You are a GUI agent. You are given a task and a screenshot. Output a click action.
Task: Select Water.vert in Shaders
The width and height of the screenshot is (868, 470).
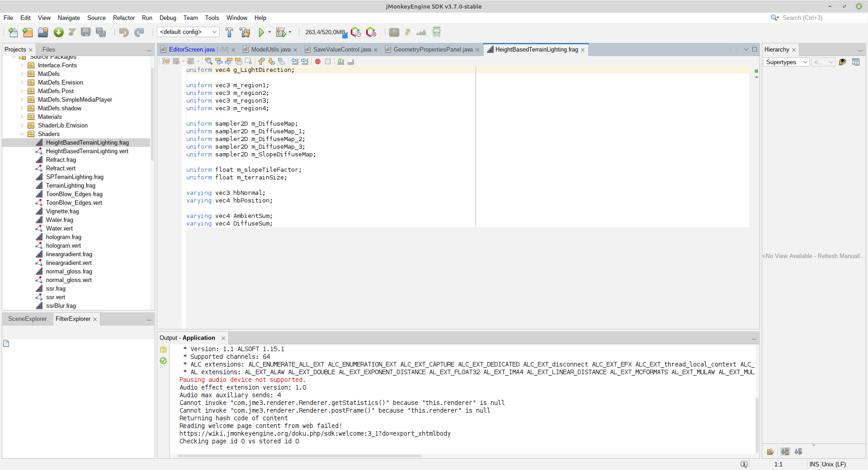pyautogui.click(x=59, y=229)
